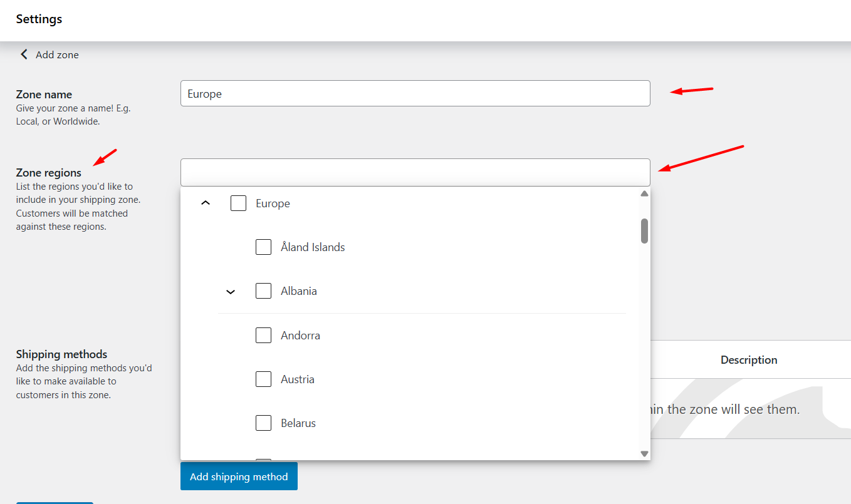Go back using the Add zone chevron
The width and height of the screenshot is (851, 504).
pos(24,54)
